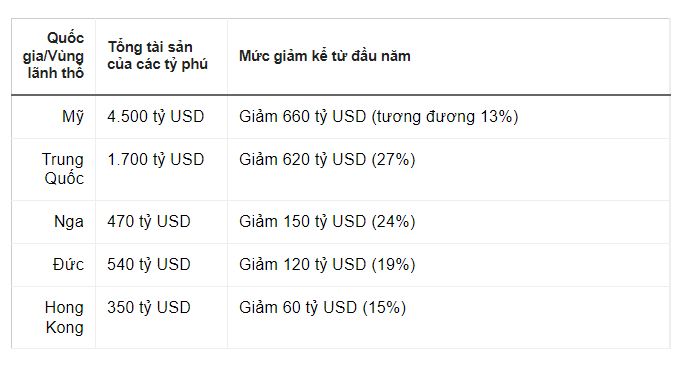This screenshot has height=371, width=681.
Task: Click the '(19%)' text in Đức row
Action: coord(393,265)
